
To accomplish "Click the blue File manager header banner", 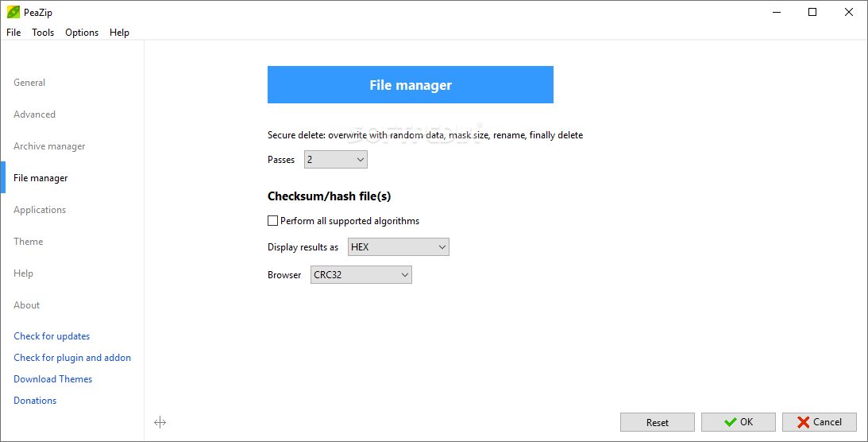I will click(x=411, y=85).
